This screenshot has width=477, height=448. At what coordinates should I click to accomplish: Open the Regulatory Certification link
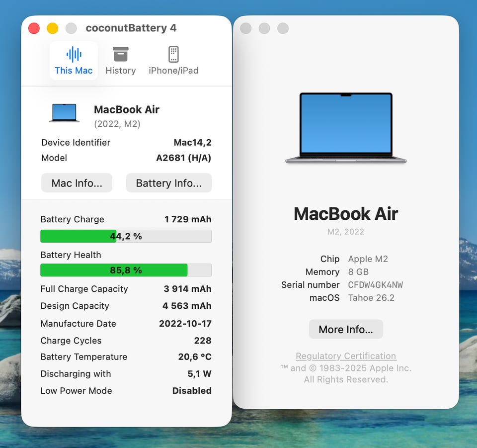pyautogui.click(x=346, y=356)
